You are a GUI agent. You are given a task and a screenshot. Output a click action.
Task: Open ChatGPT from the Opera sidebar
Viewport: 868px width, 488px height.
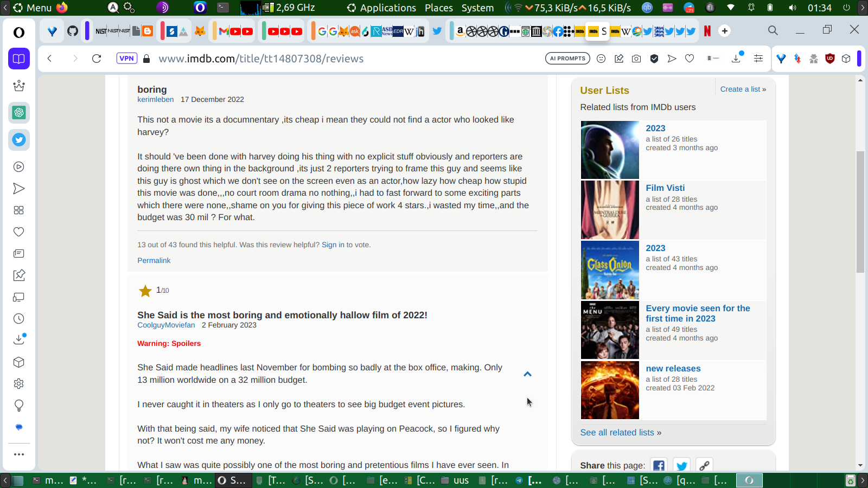19,113
